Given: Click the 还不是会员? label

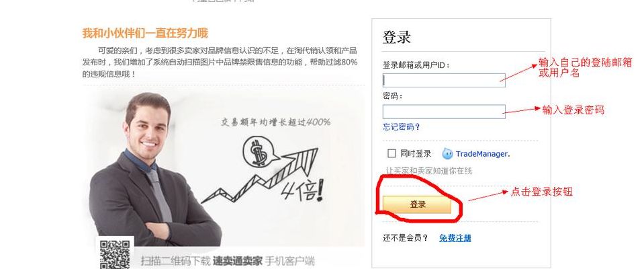Looking at the screenshot, I should point(406,238).
